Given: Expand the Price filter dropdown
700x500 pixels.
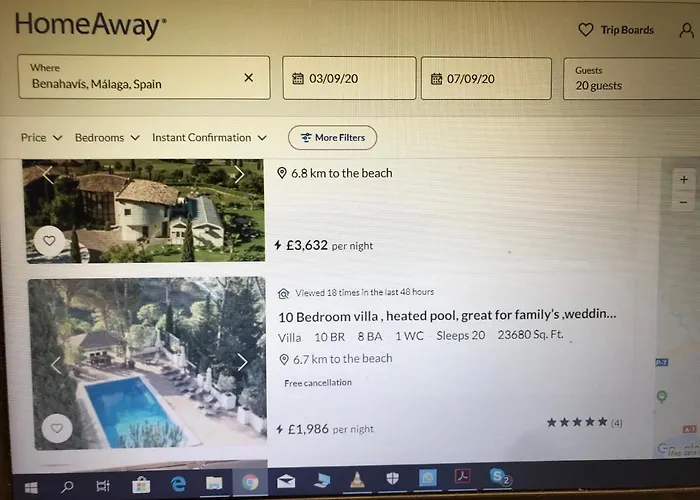Looking at the screenshot, I should click(x=41, y=138).
